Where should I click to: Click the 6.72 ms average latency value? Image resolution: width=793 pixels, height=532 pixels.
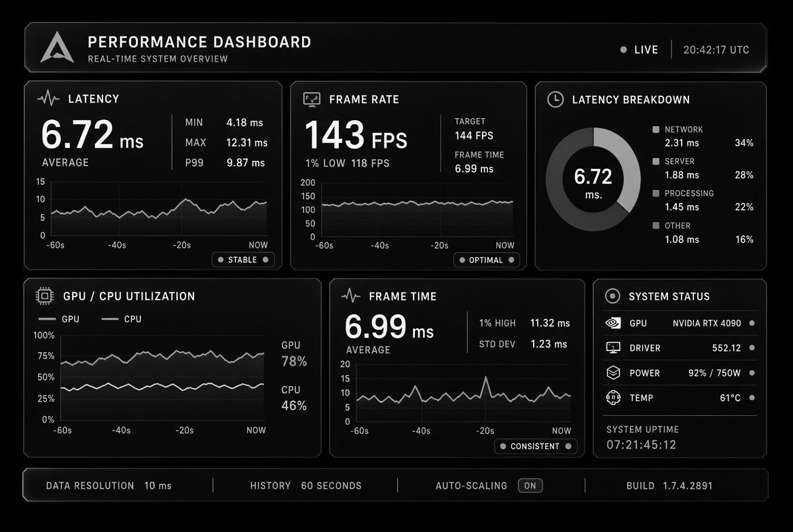click(x=92, y=134)
